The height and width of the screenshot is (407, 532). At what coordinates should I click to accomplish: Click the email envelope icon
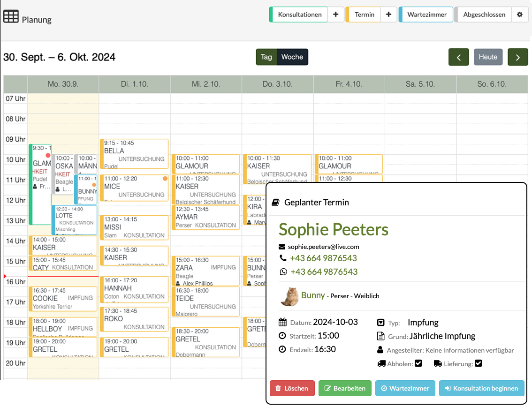282,247
